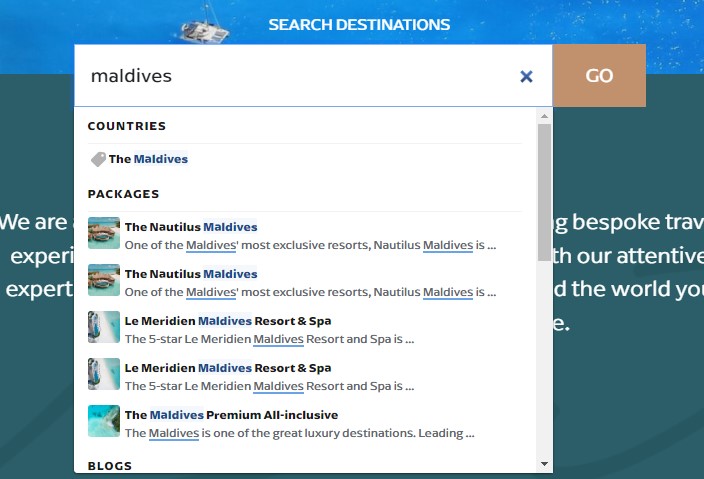Click thumbnail of first Nautilus Maldives package
704x479 pixels.
point(104,233)
